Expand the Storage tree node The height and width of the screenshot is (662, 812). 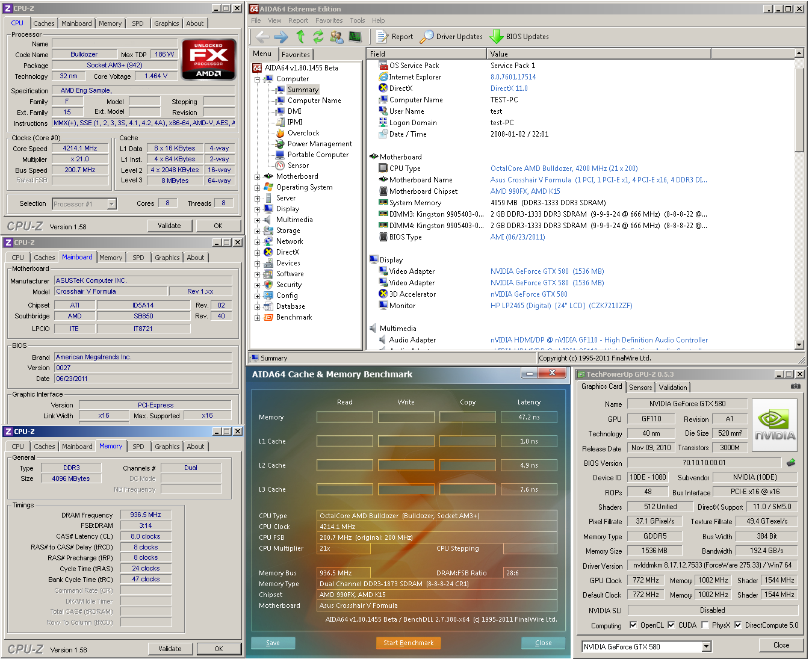257,231
